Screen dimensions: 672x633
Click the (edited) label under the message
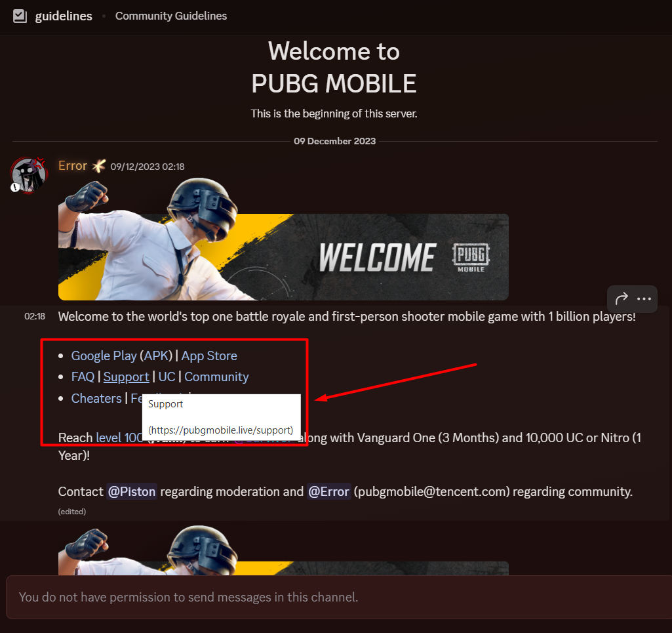coord(72,511)
